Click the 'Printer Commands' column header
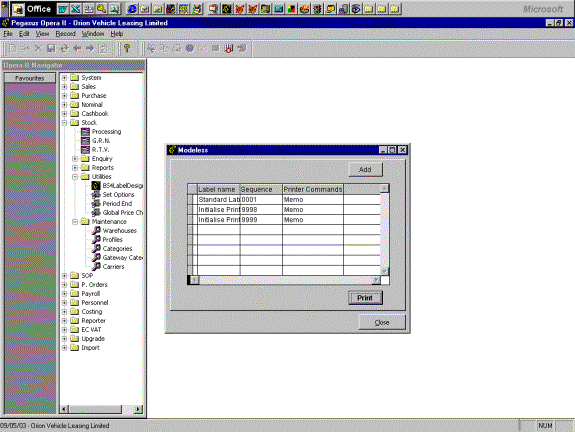This screenshot has height=432, width=575. [x=313, y=190]
